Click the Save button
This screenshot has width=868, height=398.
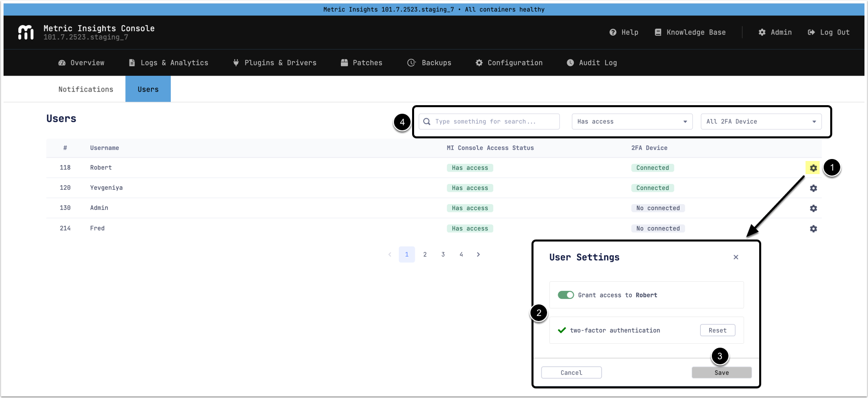tap(721, 373)
